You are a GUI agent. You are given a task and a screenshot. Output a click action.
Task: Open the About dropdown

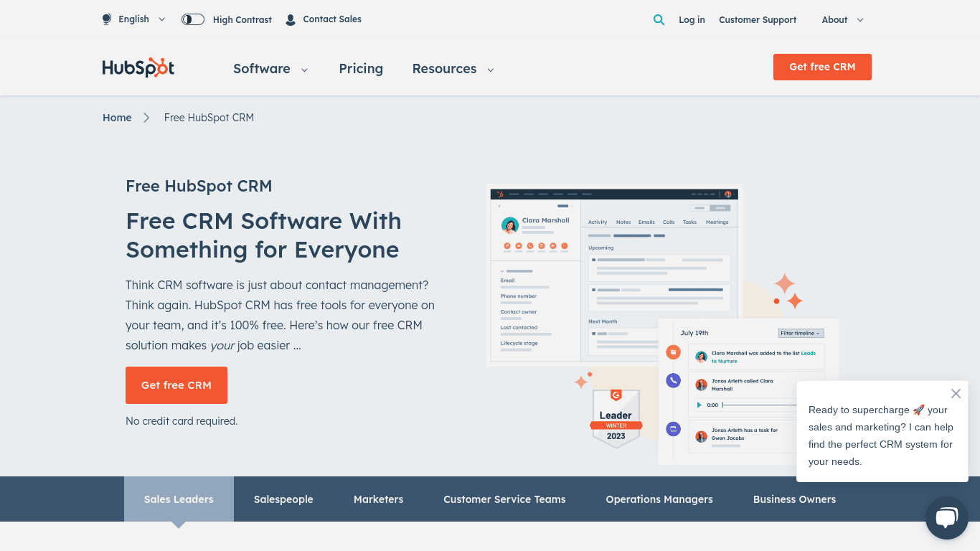click(x=842, y=20)
